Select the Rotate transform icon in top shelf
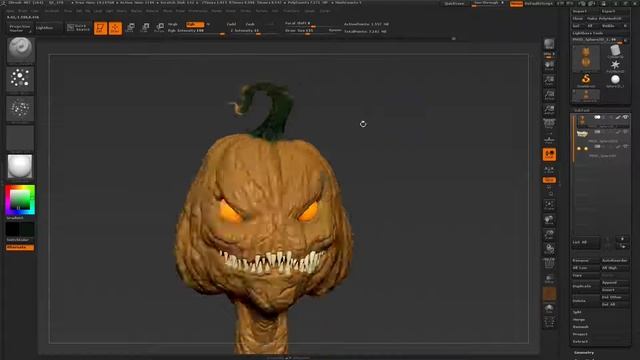 pyautogui.click(x=160, y=28)
